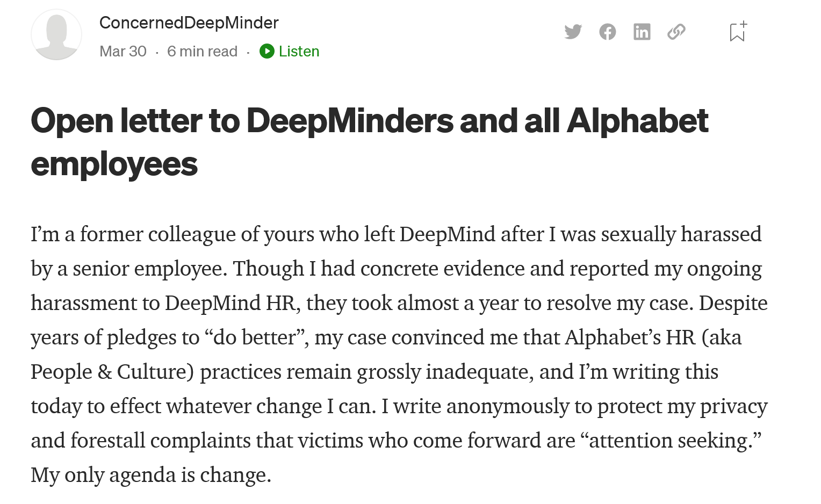Share the article on LinkedIn
This screenshot has height=504, width=821.
(x=642, y=32)
